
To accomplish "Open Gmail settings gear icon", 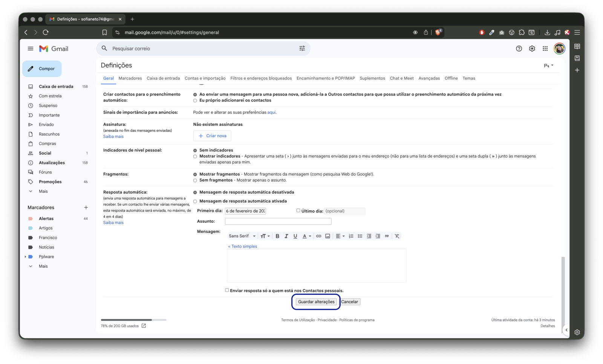I will [532, 49].
